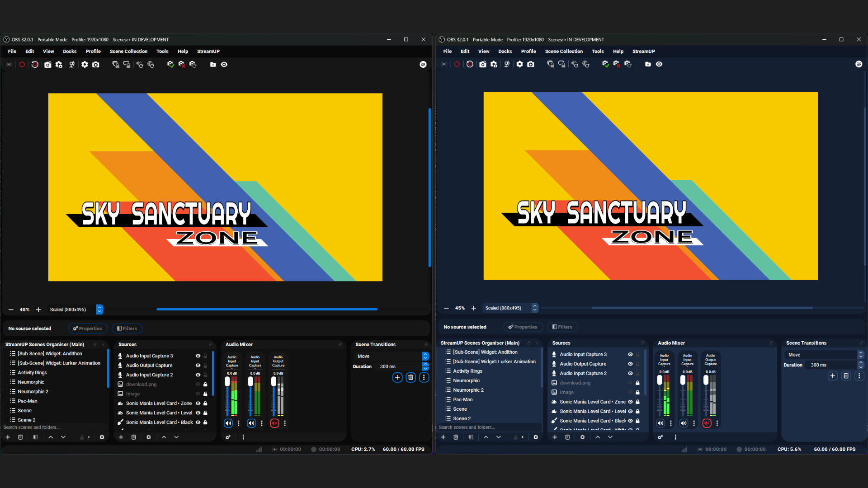This screenshot has width=868, height=488.
Task: Mute first Audio Input Capture channel in left window
Action: click(228, 423)
